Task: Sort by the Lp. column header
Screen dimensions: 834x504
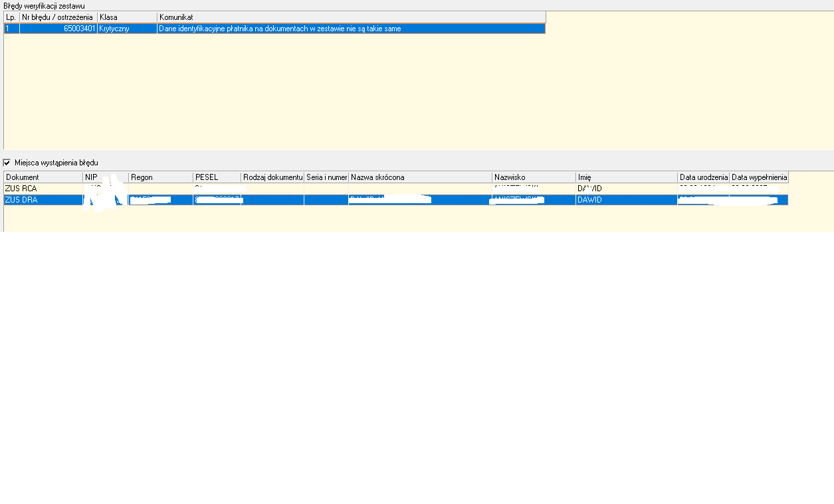Action: 11,17
